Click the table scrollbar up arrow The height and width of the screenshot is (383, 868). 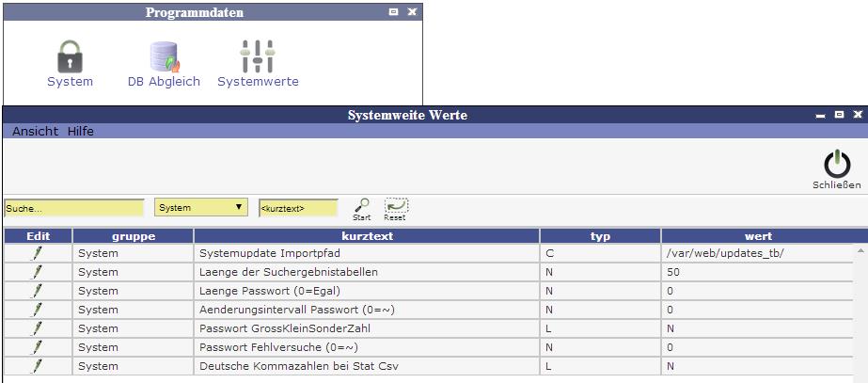860,252
